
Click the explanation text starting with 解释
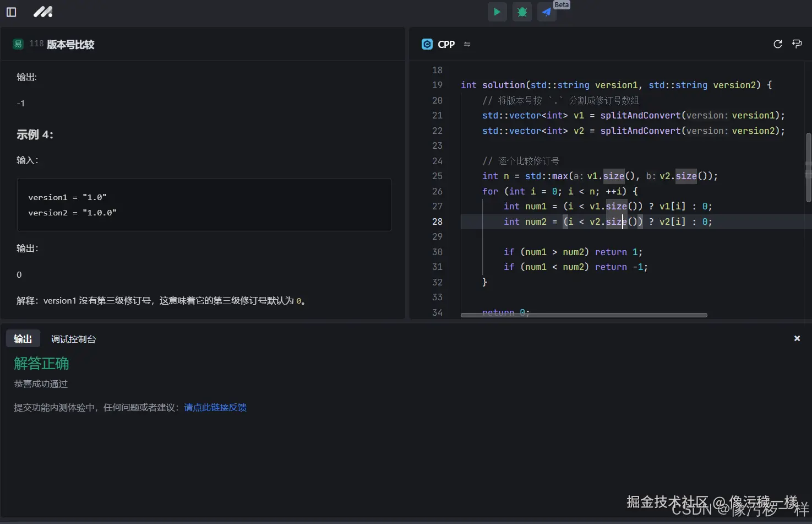pyautogui.click(x=161, y=300)
